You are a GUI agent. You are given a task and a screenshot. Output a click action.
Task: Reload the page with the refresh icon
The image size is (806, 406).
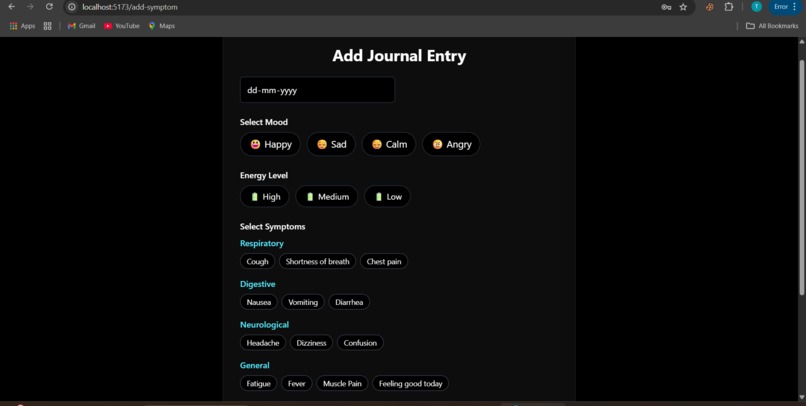tap(49, 7)
